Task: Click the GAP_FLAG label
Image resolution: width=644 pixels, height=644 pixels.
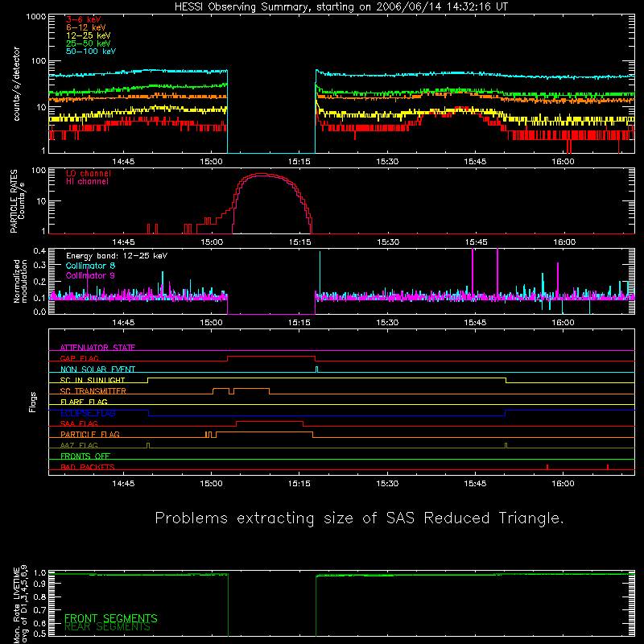Action: pyautogui.click(x=79, y=358)
